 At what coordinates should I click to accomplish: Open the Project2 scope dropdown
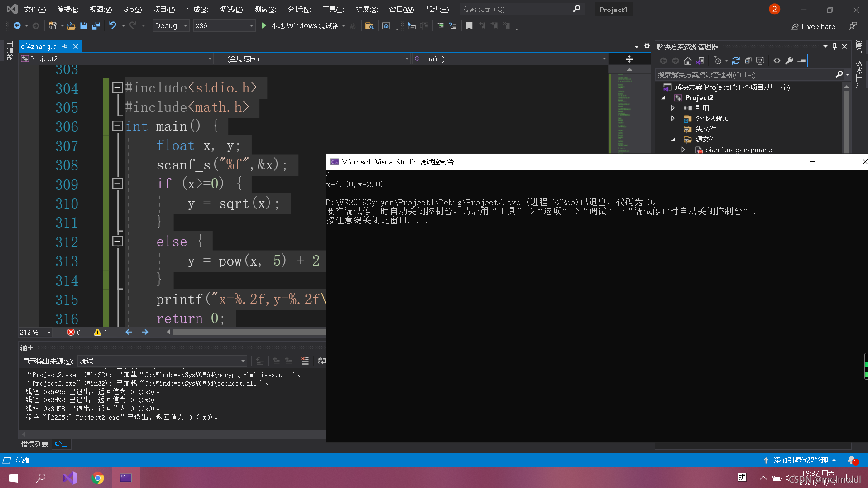tap(116, 59)
